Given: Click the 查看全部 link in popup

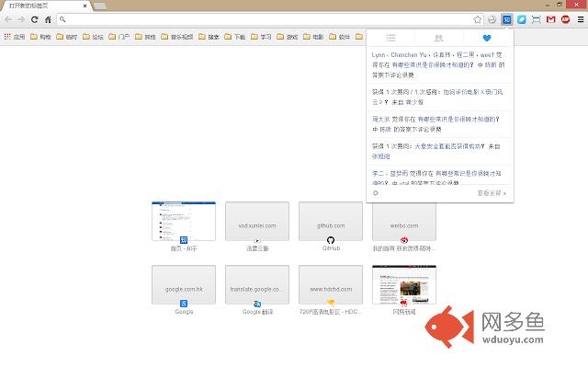Looking at the screenshot, I should click(492, 193).
